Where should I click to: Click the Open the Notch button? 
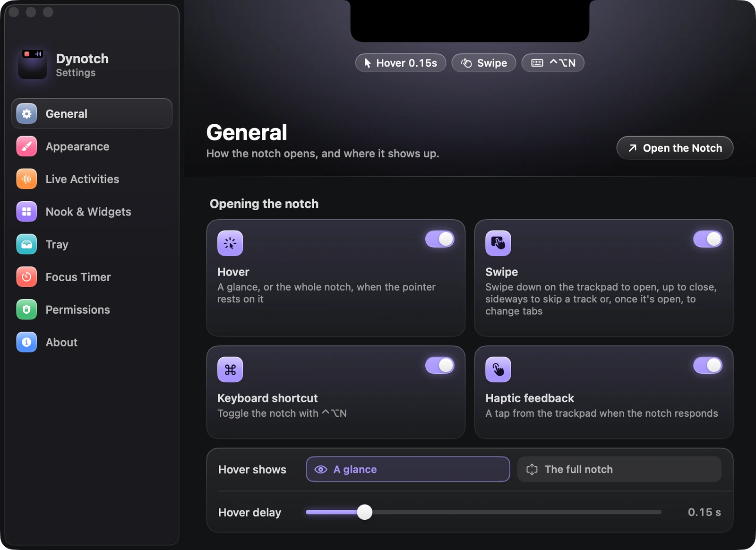(675, 148)
